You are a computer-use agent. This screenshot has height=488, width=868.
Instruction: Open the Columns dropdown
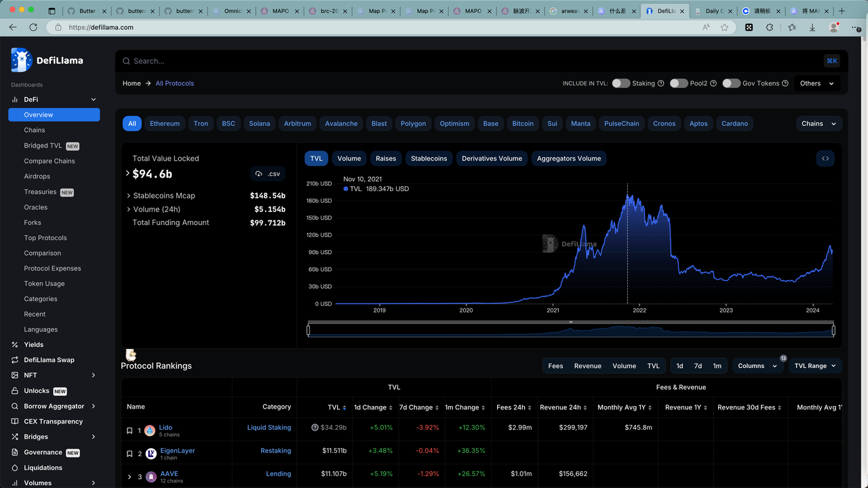757,365
